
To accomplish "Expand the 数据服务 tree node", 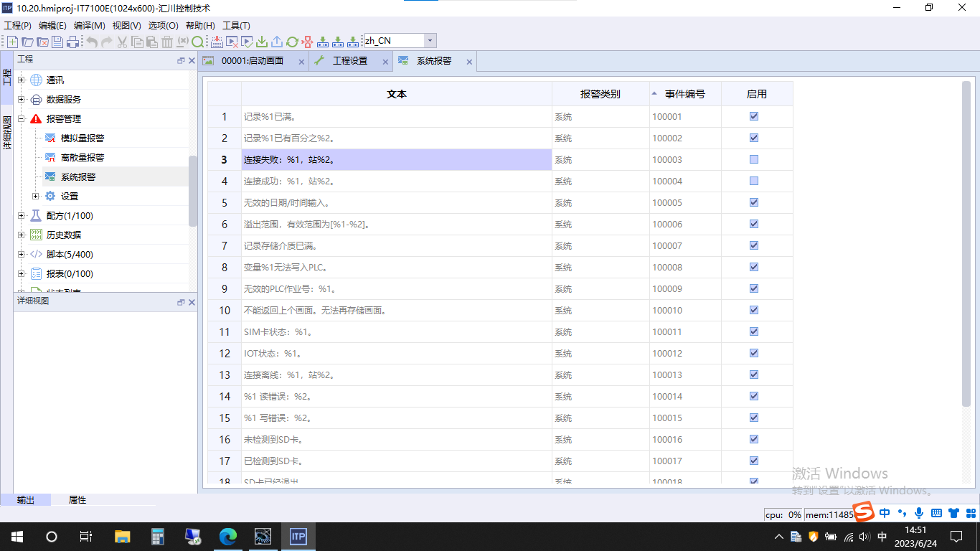I will click(22, 99).
